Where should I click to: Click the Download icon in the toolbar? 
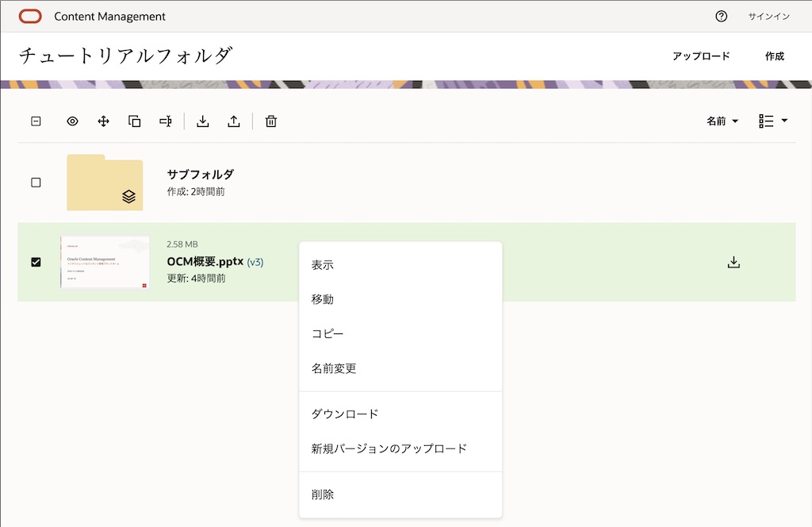coord(203,121)
